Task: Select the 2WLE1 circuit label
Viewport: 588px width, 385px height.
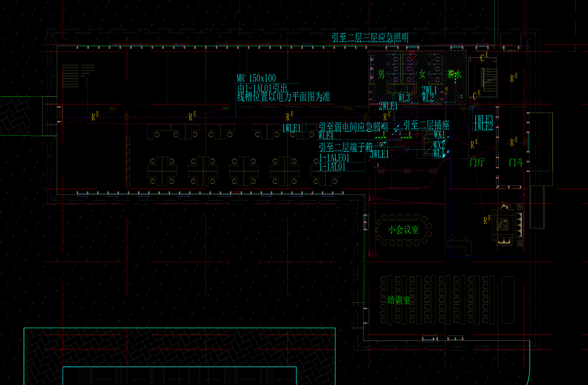Action: coord(388,106)
